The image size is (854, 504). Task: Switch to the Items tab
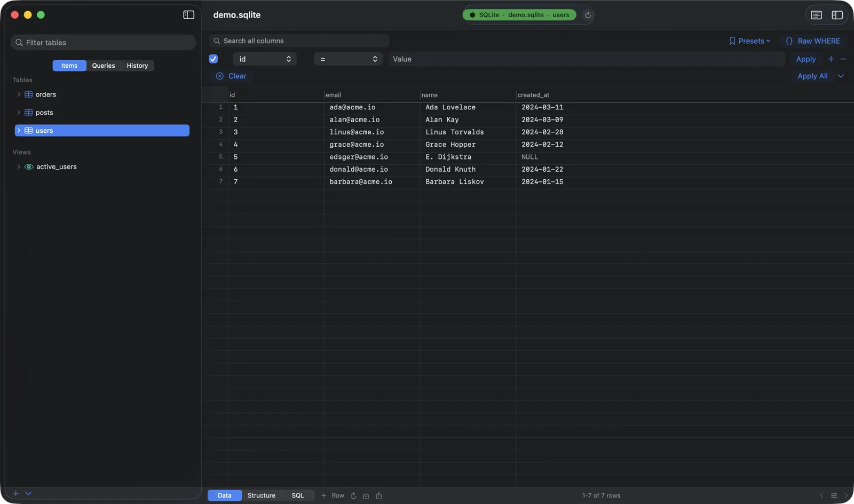tap(69, 66)
